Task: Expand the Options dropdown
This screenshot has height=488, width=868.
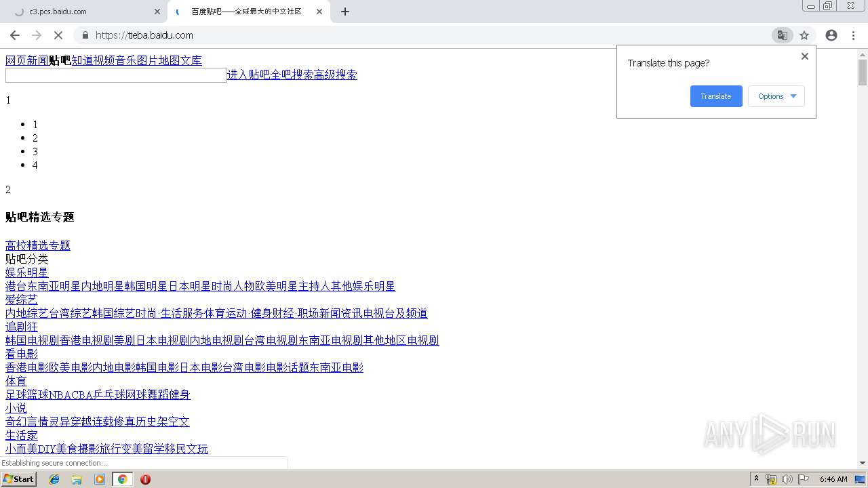Action: tap(776, 96)
